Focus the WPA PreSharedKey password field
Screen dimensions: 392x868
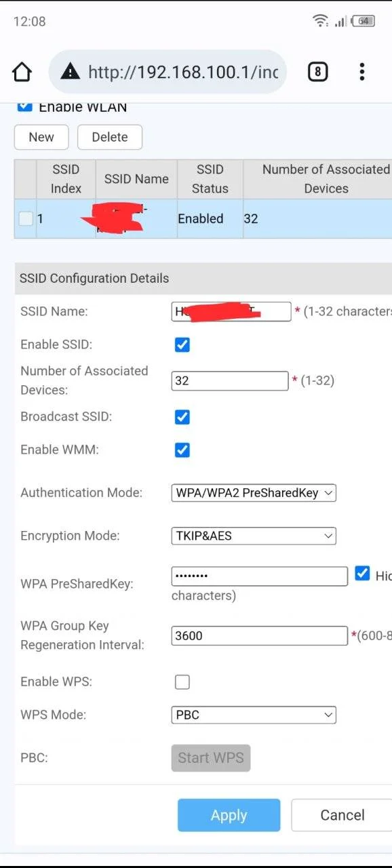point(259,576)
